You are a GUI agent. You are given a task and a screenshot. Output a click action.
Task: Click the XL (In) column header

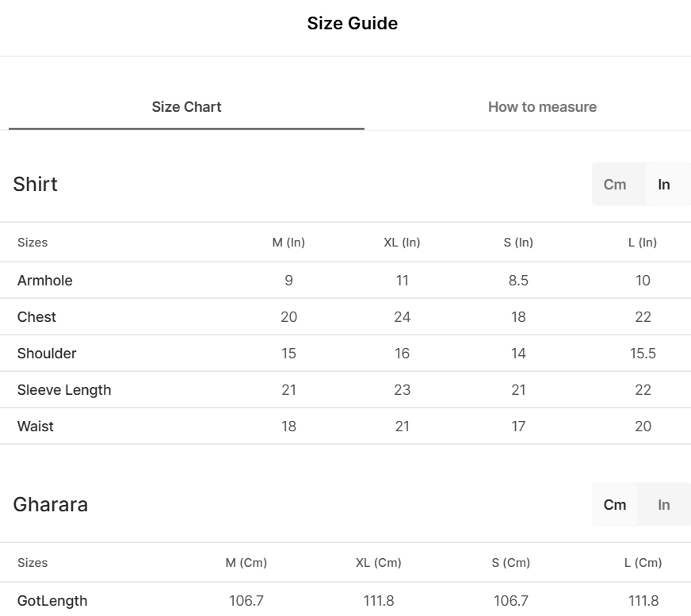click(402, 243)
